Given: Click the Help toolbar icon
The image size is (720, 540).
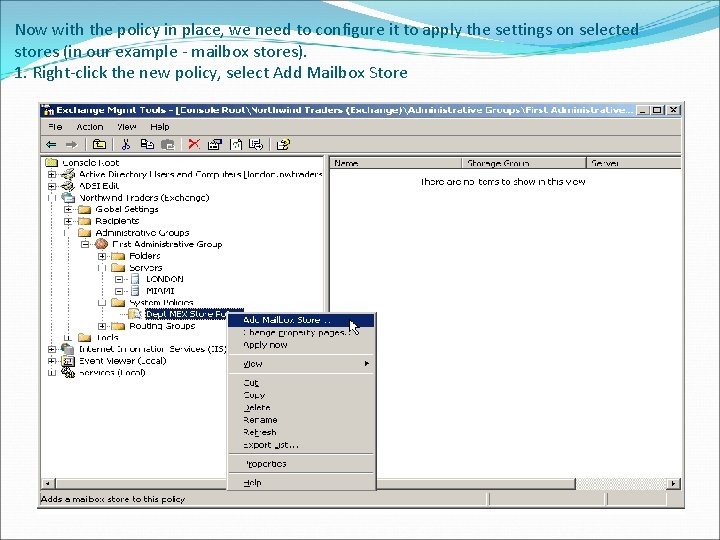Looking at the screenshot, I should coord(283,145).
